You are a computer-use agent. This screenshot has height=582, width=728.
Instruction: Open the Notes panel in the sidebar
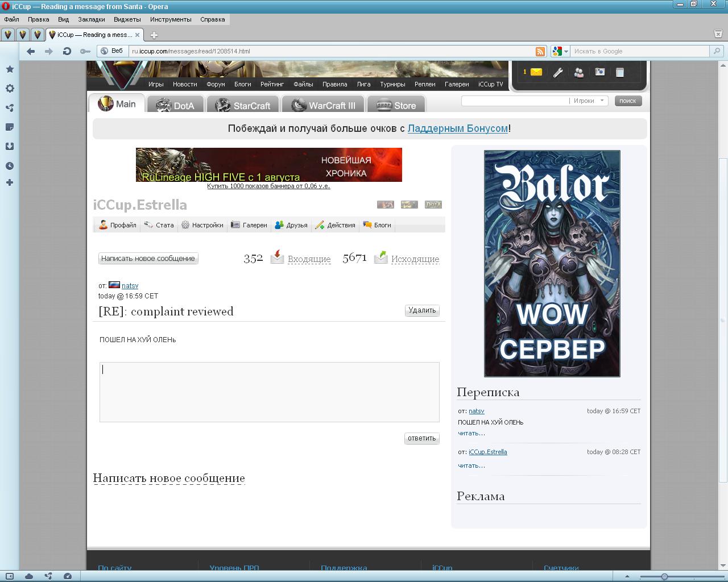[10, 127]
